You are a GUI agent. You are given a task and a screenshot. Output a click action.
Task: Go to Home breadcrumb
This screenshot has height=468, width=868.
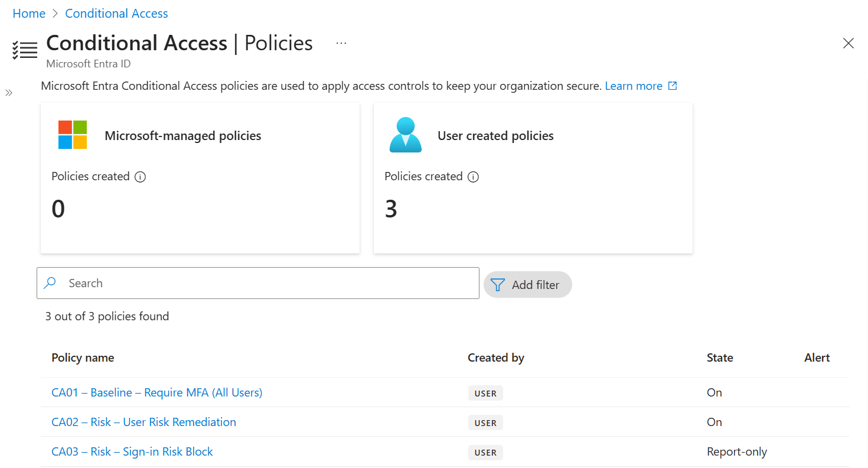pyautogui.click(x=29, y=13)
